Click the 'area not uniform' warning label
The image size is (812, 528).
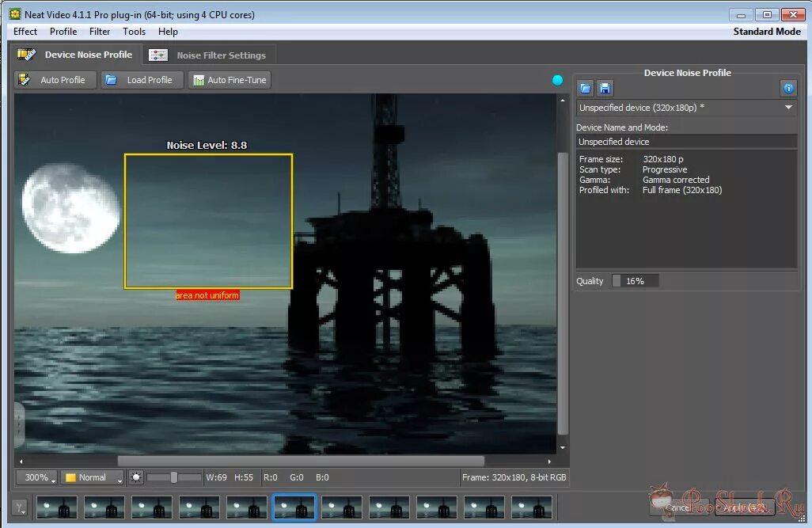tap(207, 295)
